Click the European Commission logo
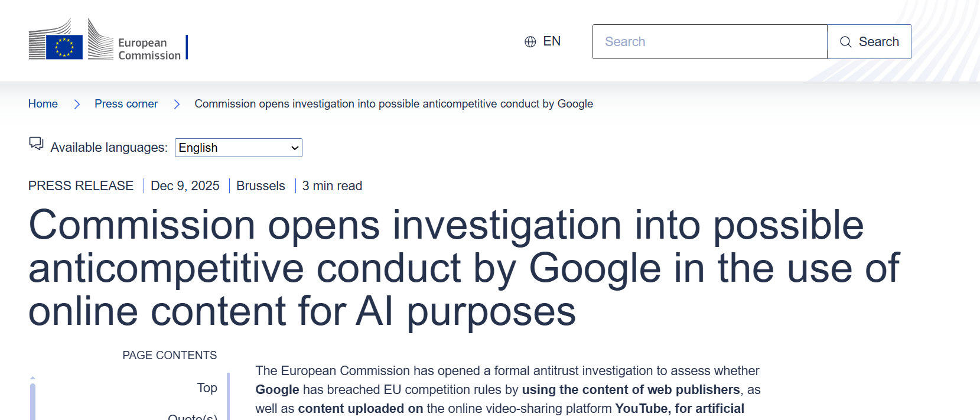Viewport: 980px width, 420px height. click(105, 40)
